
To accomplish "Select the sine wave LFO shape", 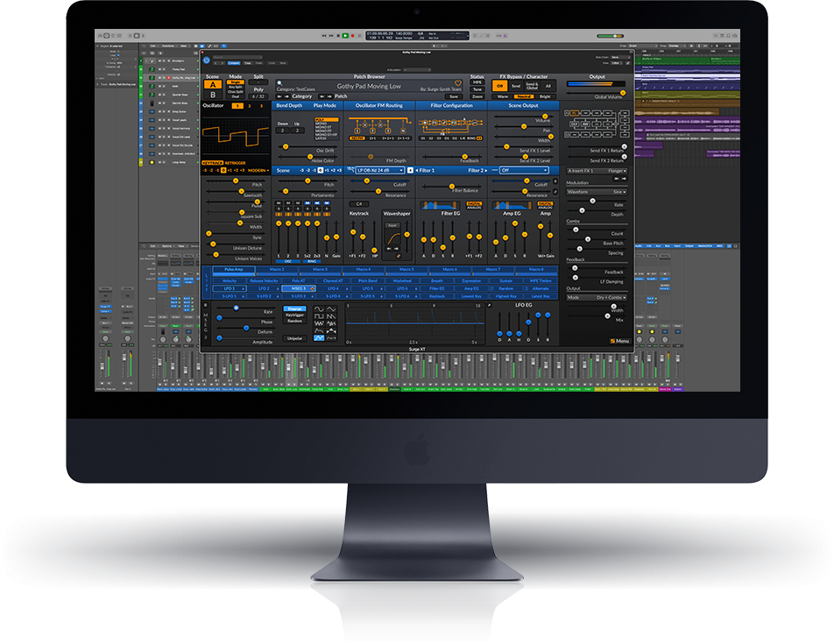I will 319,309.
